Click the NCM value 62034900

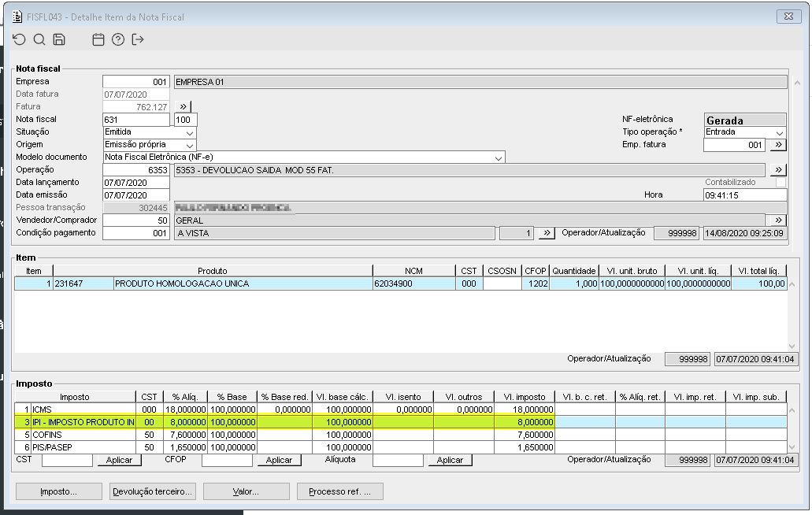coord(413,283)
